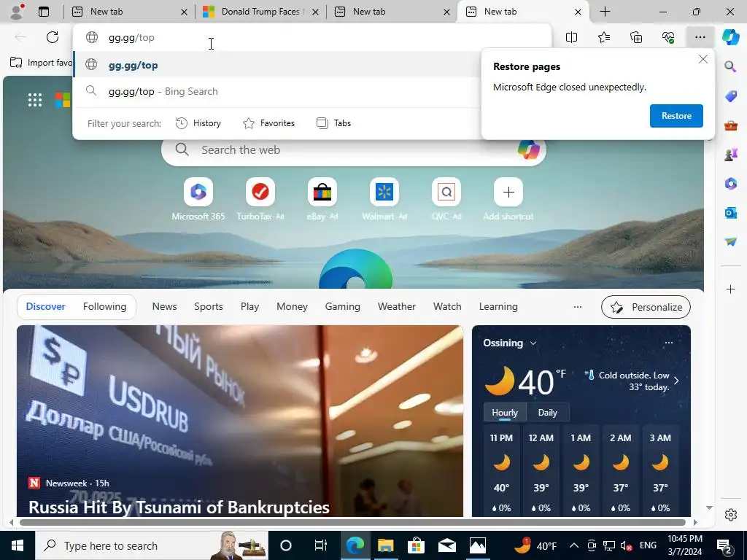Open Favorites star-list icon

click(603, 37)
